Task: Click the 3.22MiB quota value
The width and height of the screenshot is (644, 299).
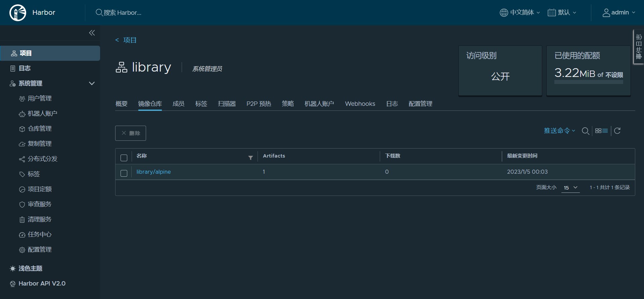Action: point(574,73)
